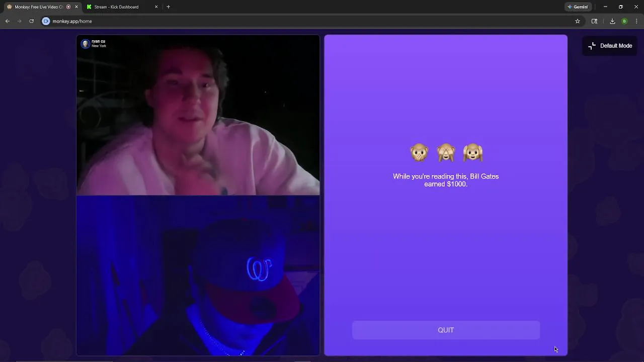Open the media/cast toolbar icon
The height and width of the screenshot is (362, 644).
pos(594,21)
